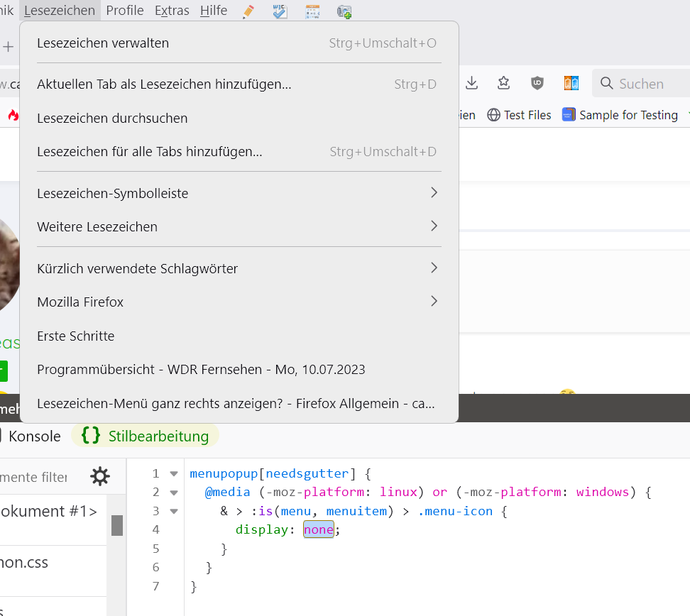The height and width of the screenshot is (616, 690).
Task: Click the camera icon with green plus
Action: pos(344,11)
